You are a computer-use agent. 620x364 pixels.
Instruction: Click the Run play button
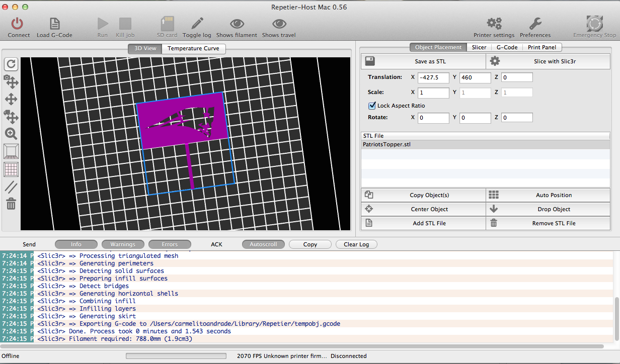[x=103, y=24]
